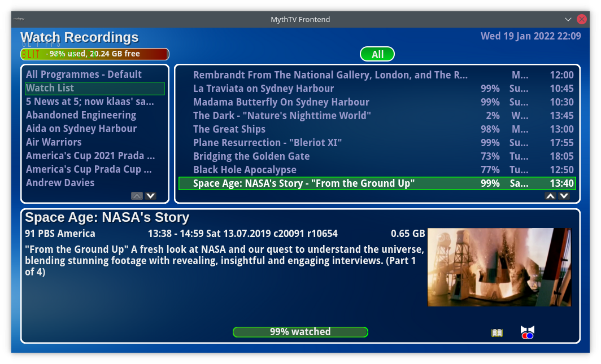Image resolution: width=601 pixels, height=364 pixels.
Task: Click recordings list down arrow
Action: point(564,196)
